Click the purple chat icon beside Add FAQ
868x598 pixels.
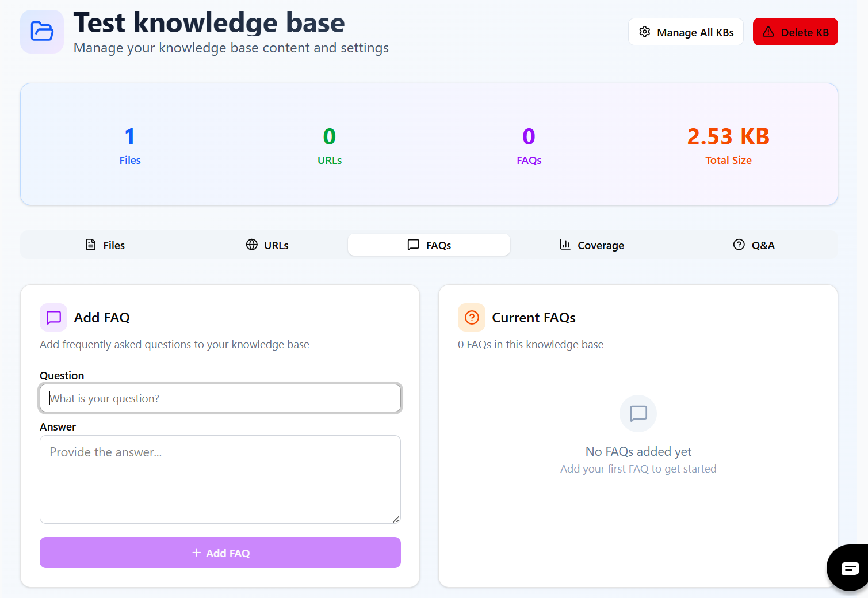pos(53,317)
